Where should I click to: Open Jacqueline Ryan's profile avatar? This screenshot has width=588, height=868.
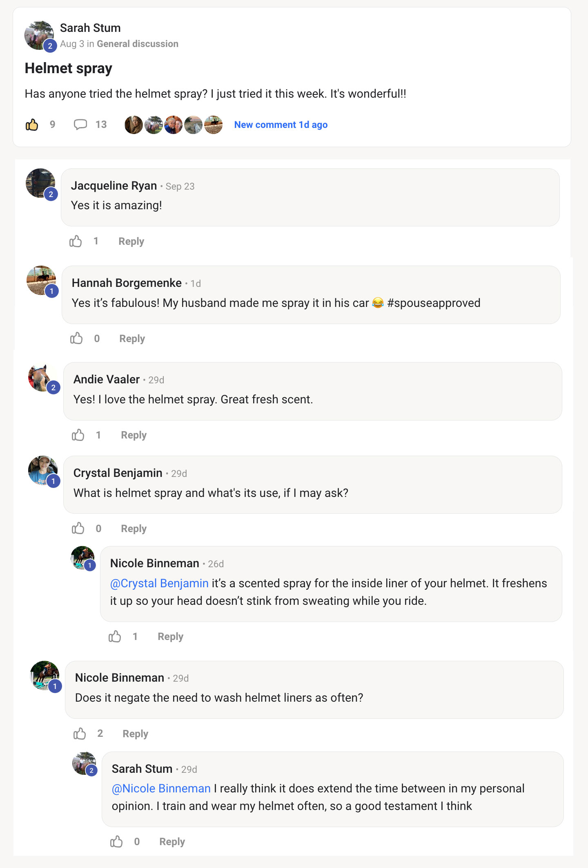[40, 183]
